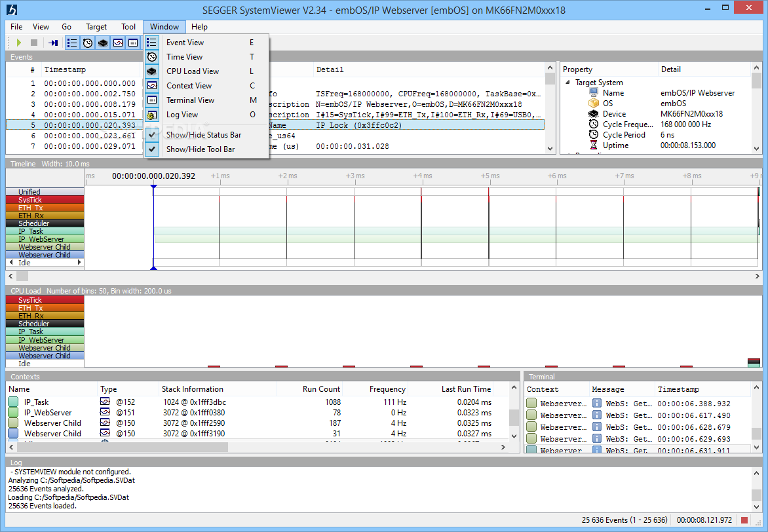Collapse the Target System tree node

tap(567, 83)
